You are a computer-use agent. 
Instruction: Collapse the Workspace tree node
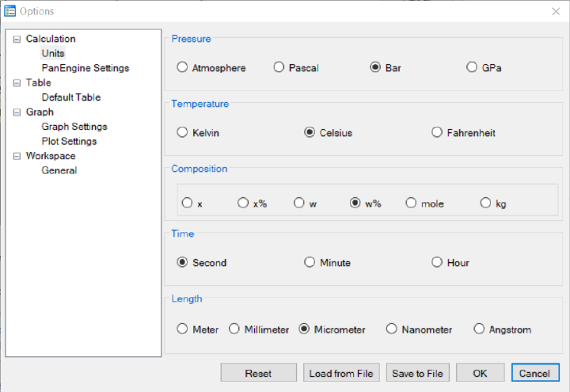pyautogui.click(x=17, y=156)
